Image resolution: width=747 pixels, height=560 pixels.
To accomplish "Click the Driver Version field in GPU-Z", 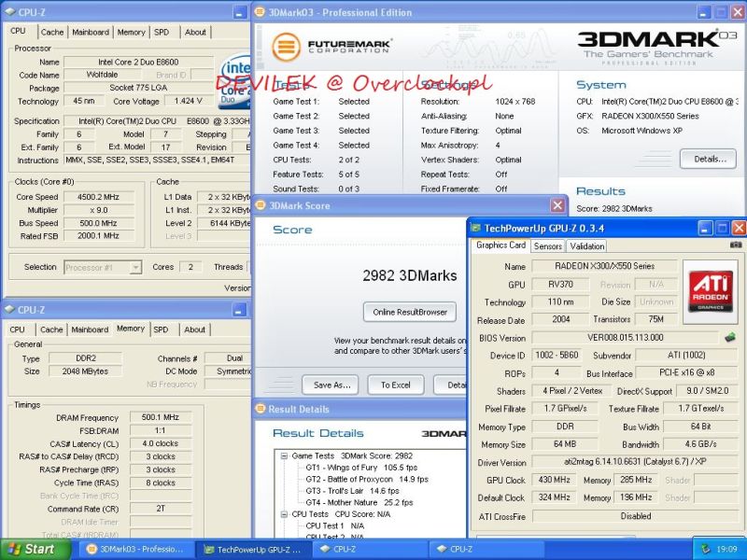I will coord(635,462).
